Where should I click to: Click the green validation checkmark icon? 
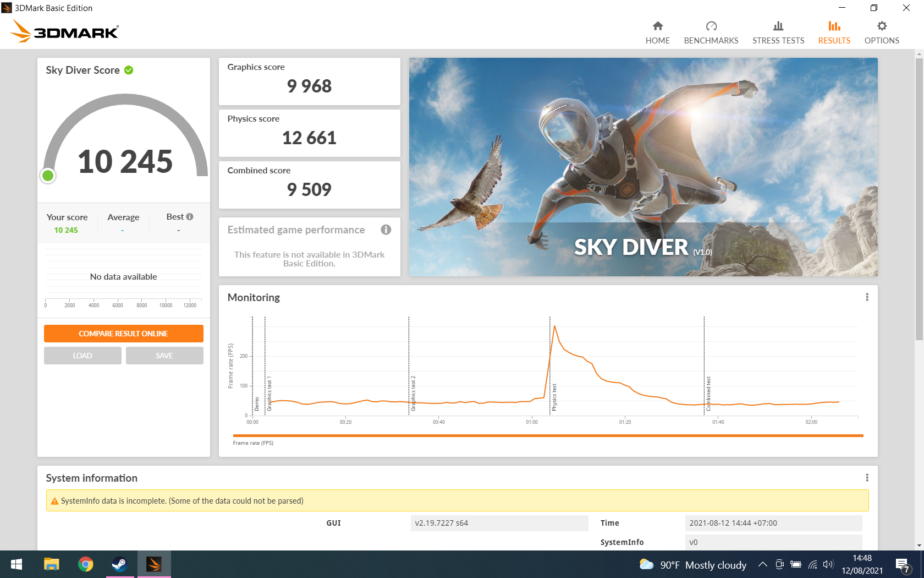pos(129,70)
